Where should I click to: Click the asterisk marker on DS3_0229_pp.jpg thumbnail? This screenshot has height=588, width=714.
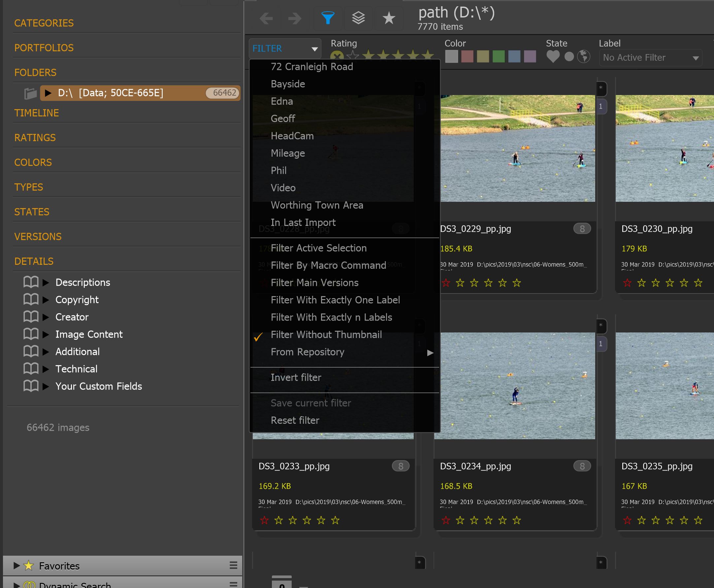601,88
